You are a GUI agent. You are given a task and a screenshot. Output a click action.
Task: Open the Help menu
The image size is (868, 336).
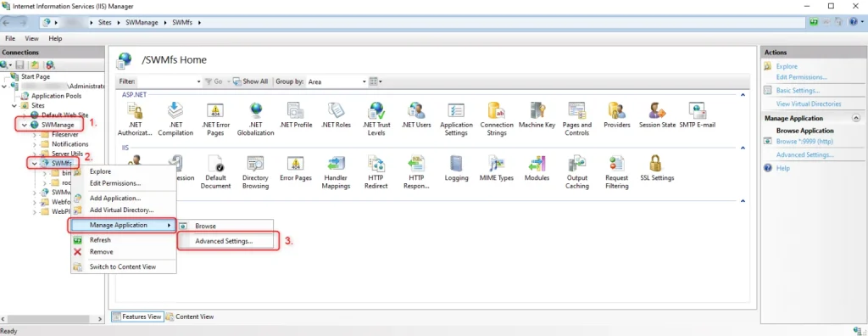(x=55, y=39)
